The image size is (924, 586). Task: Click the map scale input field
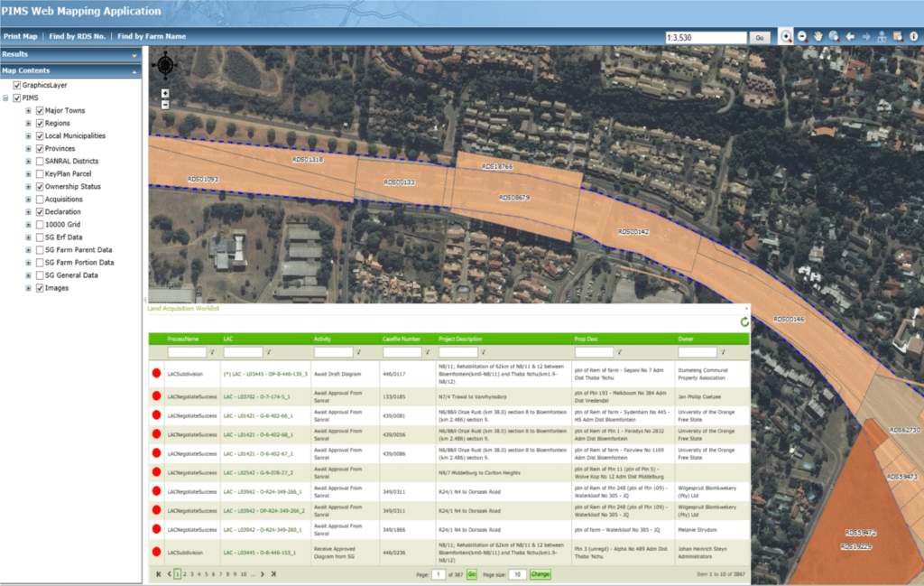pyautogui.click(x=706, y=37)
